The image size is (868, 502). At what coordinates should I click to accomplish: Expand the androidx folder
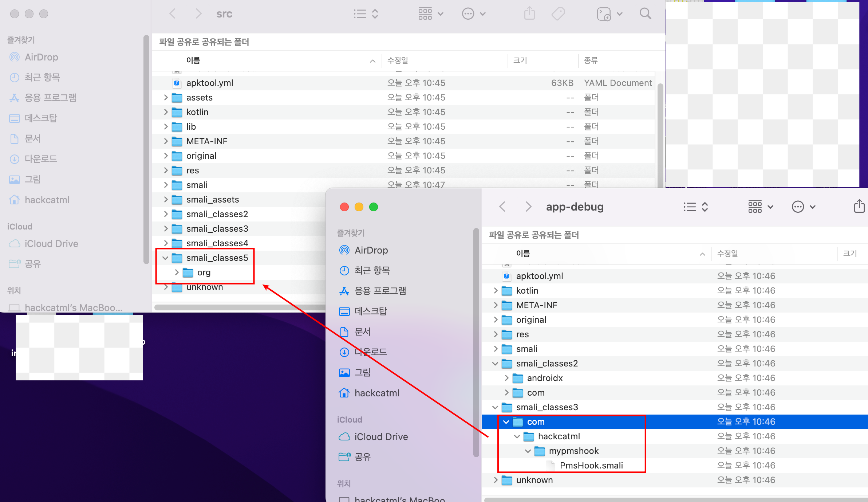click(x=506, y=378)
